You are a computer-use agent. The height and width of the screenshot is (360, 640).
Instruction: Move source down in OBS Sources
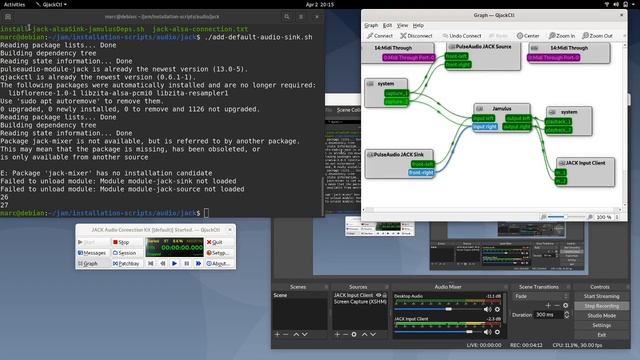click(x=373, y=334)
